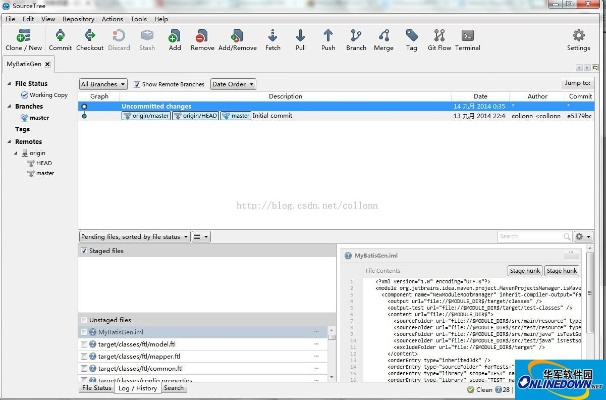Select the master branch in sidebar
This screenshot has width=606, height=400.
[39, 117]
